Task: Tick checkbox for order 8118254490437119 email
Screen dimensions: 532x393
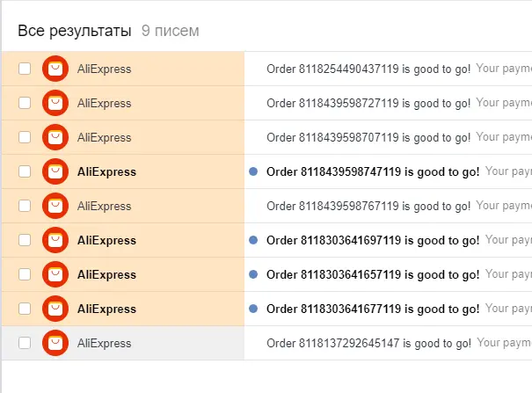Action: [25, 69]
